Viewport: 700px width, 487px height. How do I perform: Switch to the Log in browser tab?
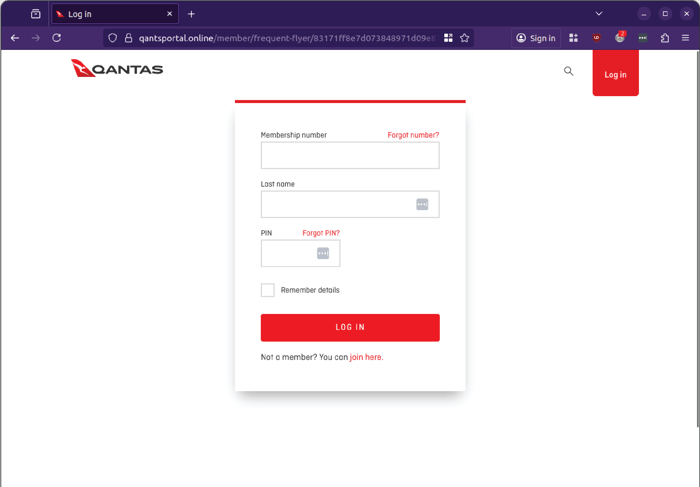pos(112,14)
